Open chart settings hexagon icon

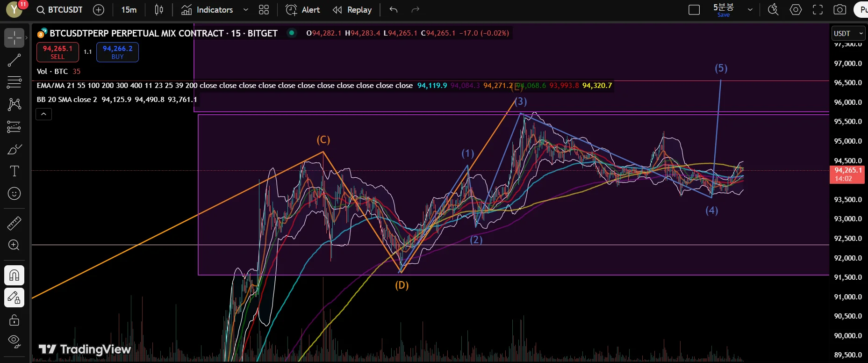tap(796, 10)
